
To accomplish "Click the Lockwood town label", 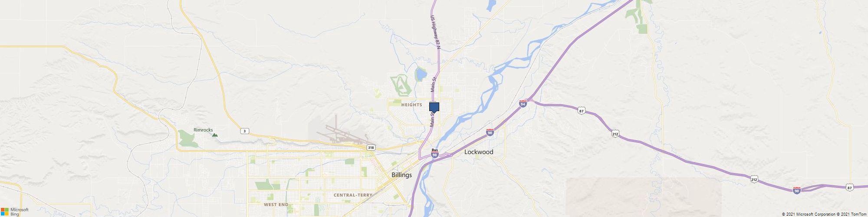I will 479,152.
